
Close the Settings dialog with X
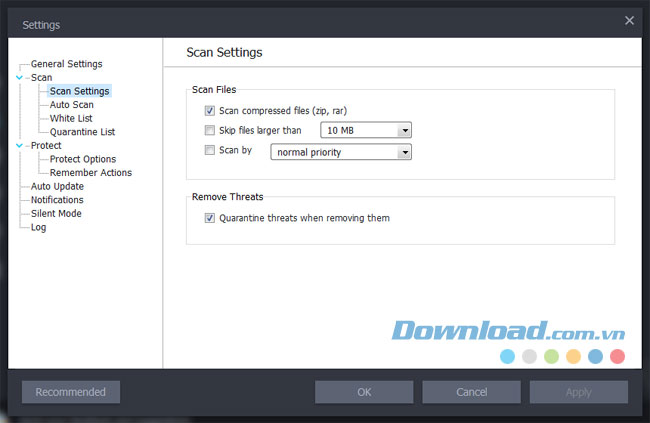(629, 20)
